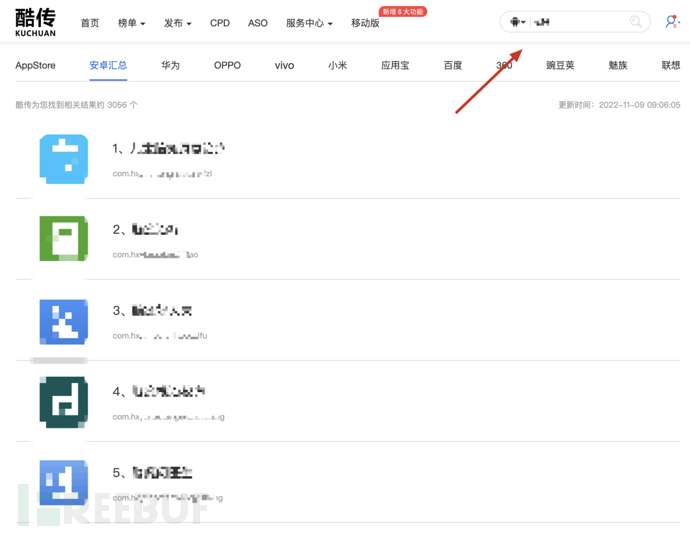
Task: Open the title link of result 2
Action: pyautogui.click(x=145, y=229)
